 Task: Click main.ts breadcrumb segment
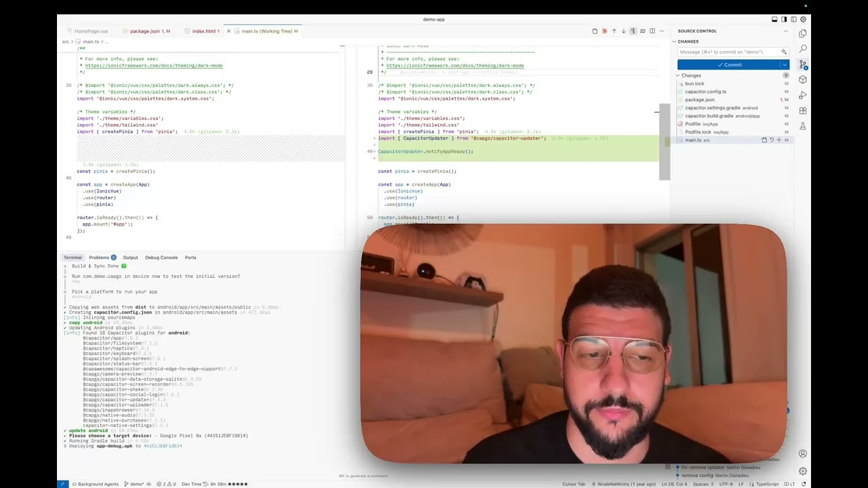click(90, 42)
